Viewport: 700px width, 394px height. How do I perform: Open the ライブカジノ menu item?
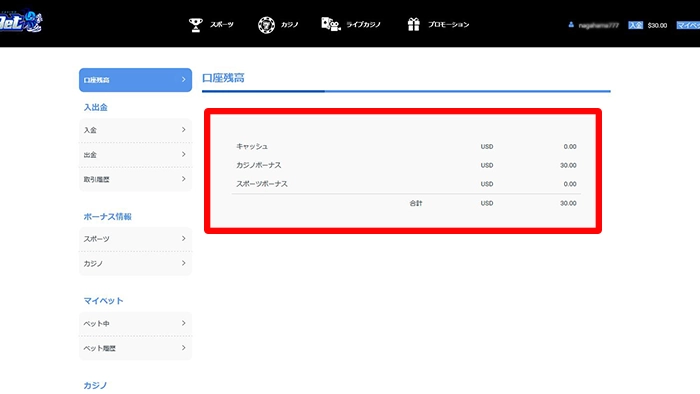coord(363,25)
